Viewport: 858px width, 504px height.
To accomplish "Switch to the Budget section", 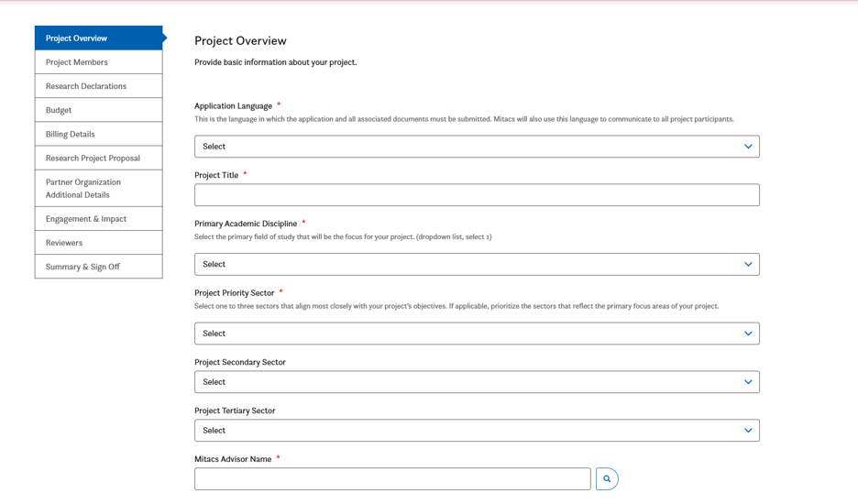I will [x=99, y=110].
